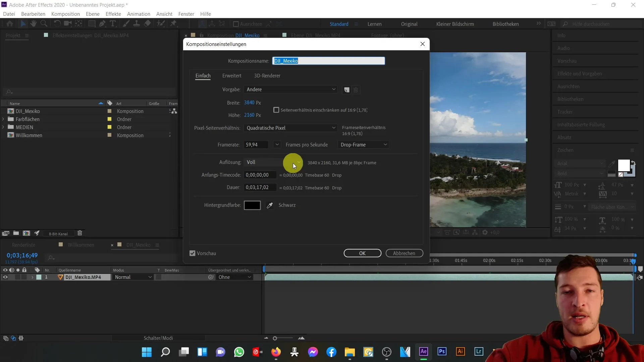Screen dimensions: 644x362
Task: Select the Camera tool in toolbar
Action: coord(68,24)
